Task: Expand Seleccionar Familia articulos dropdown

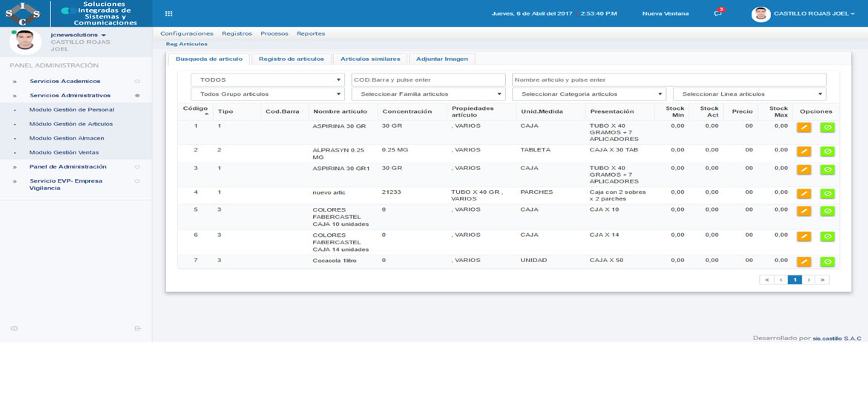Action: point(428,94)
